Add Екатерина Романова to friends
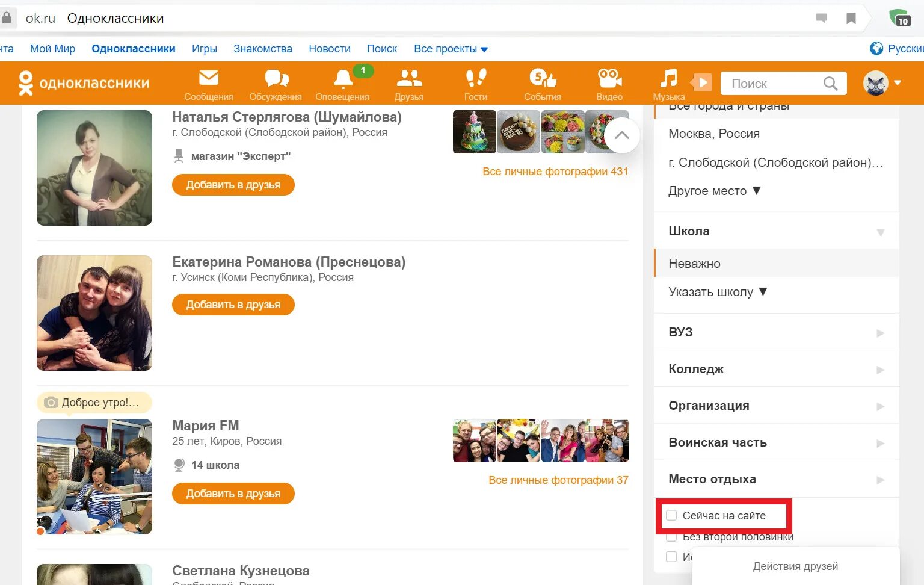 [233, 305]
